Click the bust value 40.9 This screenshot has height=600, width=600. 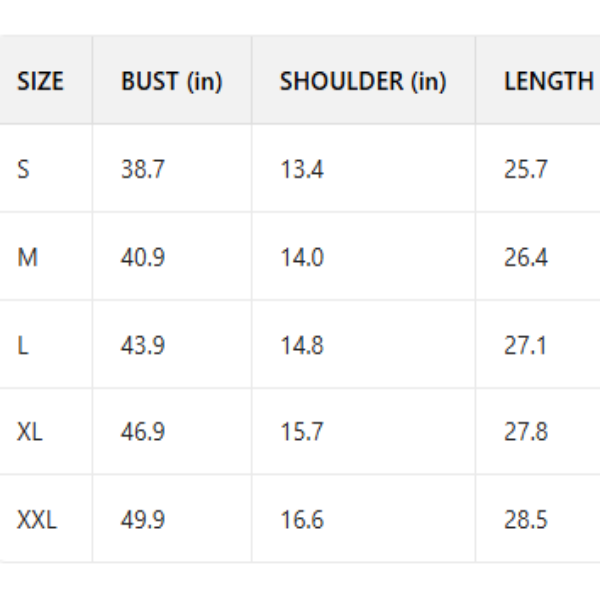click(143, 257)
